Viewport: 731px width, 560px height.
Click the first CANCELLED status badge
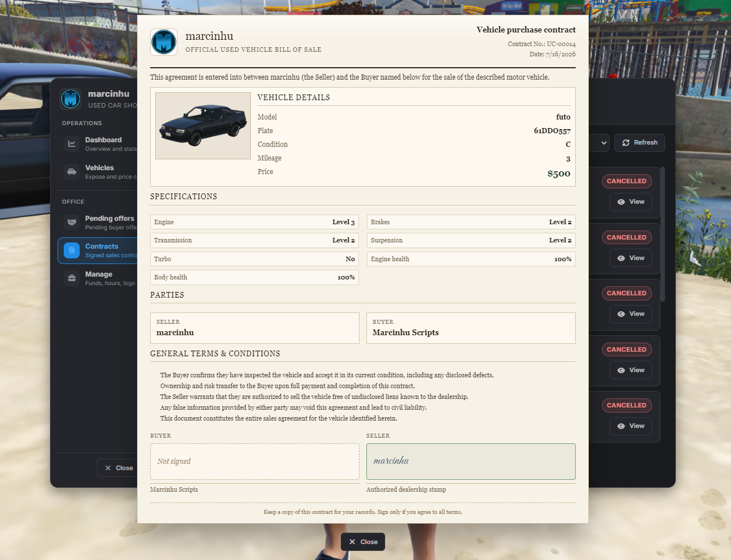(626, 181)
